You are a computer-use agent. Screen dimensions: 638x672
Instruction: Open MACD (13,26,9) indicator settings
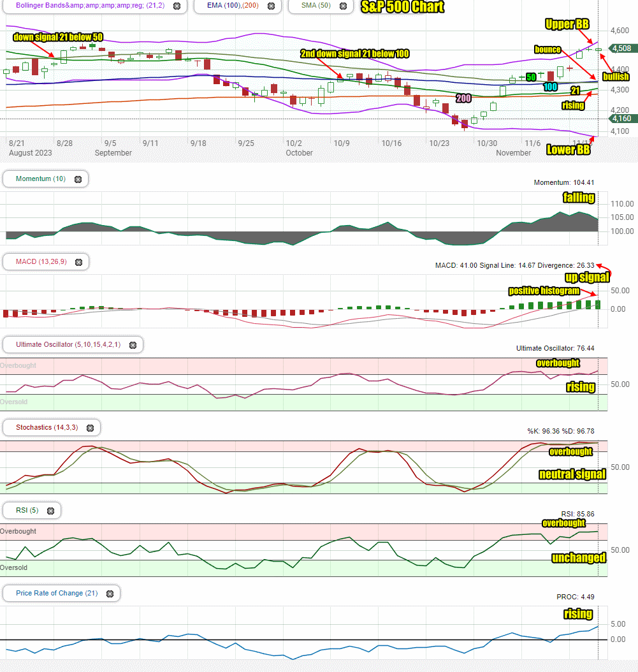41,261
